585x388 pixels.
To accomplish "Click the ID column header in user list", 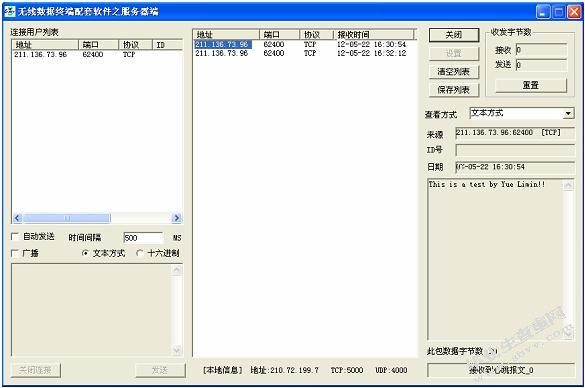I will coord(167,45).
